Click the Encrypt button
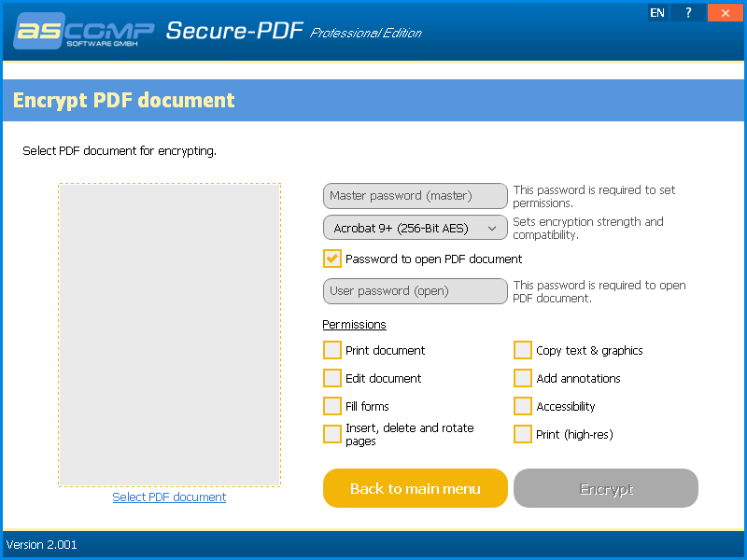 point(606,488)
